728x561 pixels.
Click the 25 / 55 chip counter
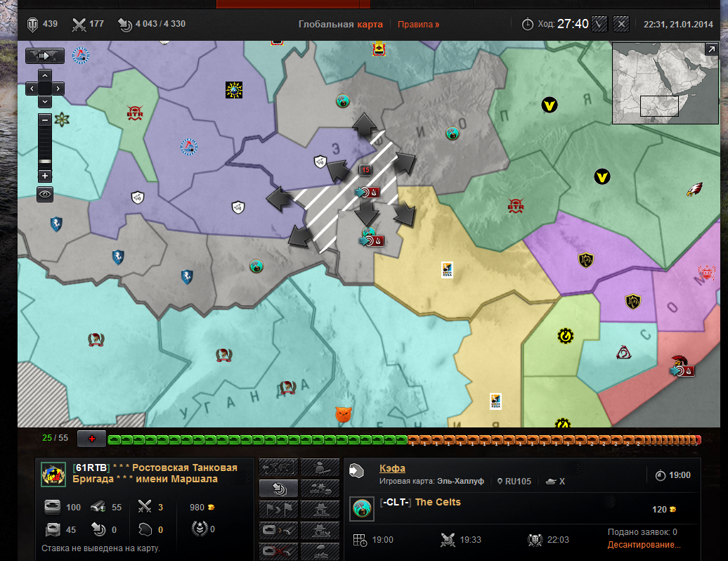click(55, 438)
